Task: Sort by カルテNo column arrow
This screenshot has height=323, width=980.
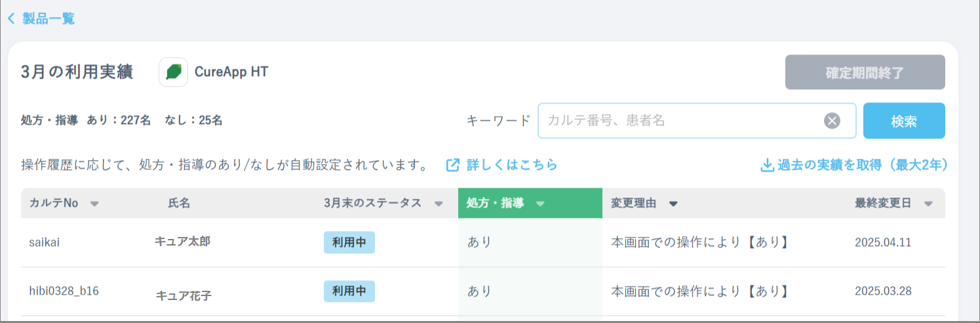Action: pyautogui.click(x=94, y=204)
